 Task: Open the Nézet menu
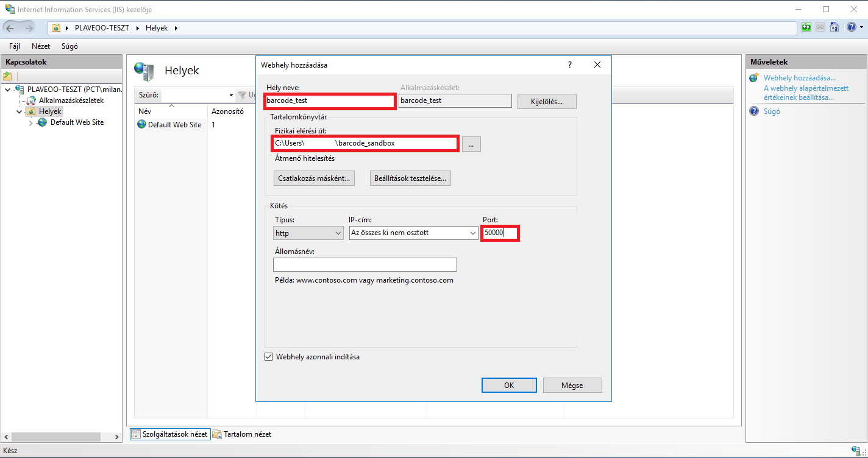click(41, 46)
